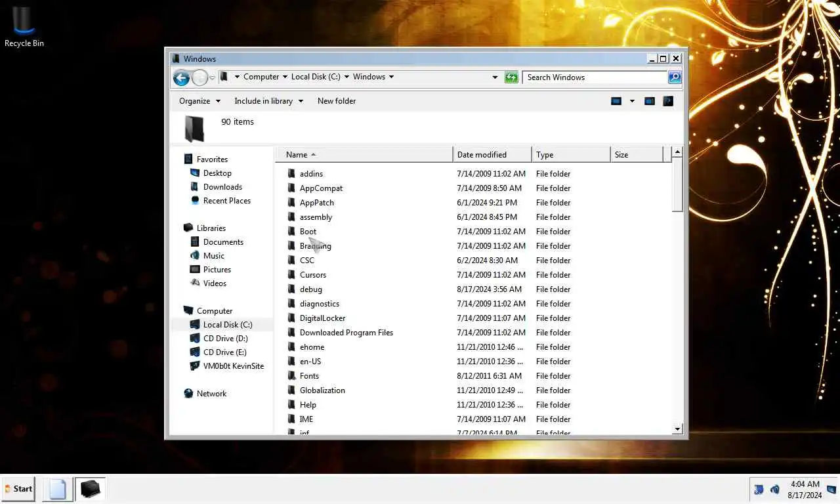Click the address bar folder icon

[x=224, y=77]
